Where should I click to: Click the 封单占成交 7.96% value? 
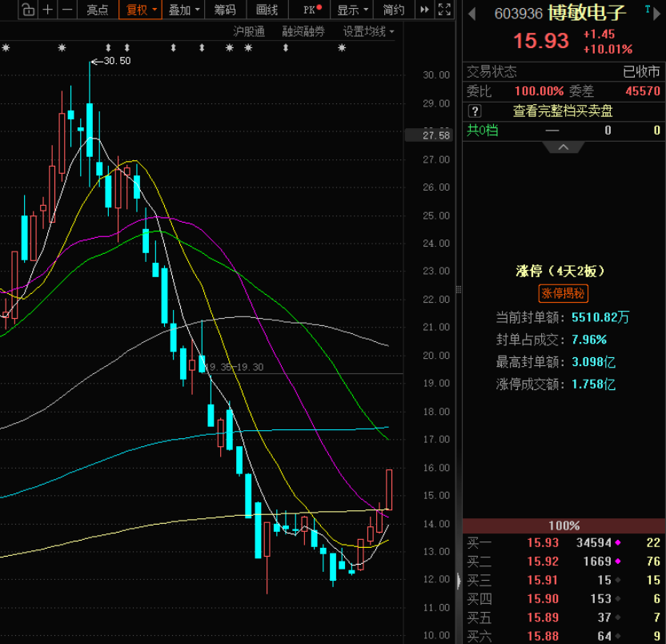click(589, 340)
